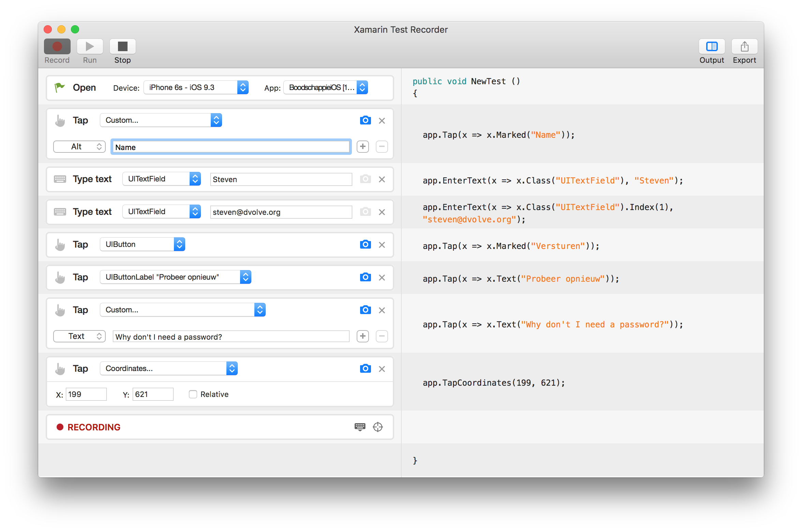
Task: Click the text field containing steven@dvolve.org
Action: pyautogui.click(x=281, y=212)
